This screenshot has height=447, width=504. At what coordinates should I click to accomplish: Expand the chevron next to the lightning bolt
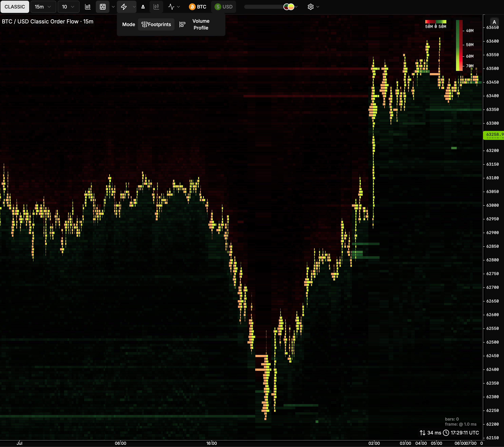point(134,7)
